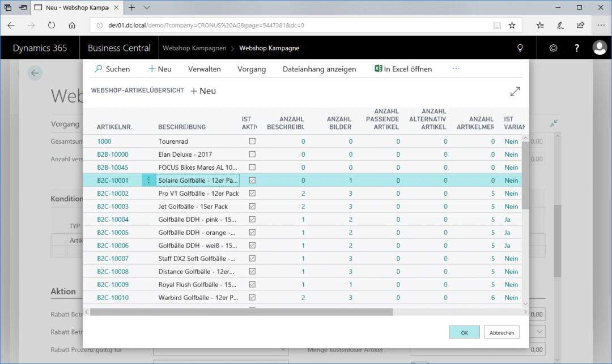
Task: Show row options for B2C-10001
Action: pyautogui.click(x=148, y=180)
